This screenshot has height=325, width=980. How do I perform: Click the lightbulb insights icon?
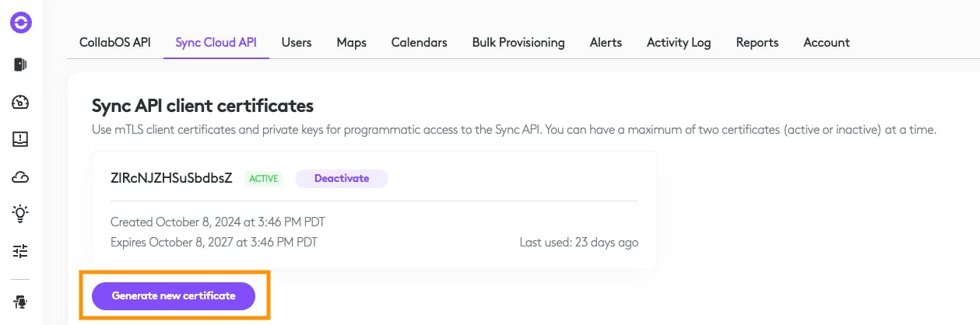click(21, 214)
